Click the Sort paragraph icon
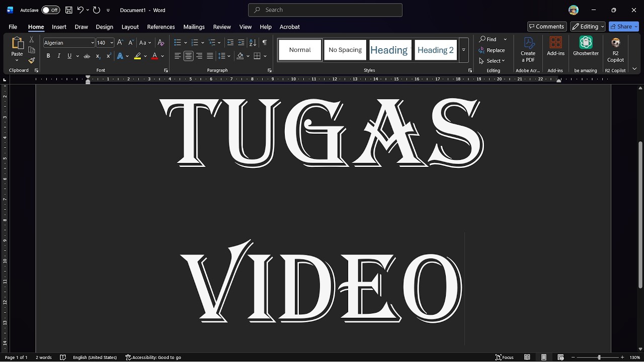Viewport: 644px width, 362px height. coord(253,43)
